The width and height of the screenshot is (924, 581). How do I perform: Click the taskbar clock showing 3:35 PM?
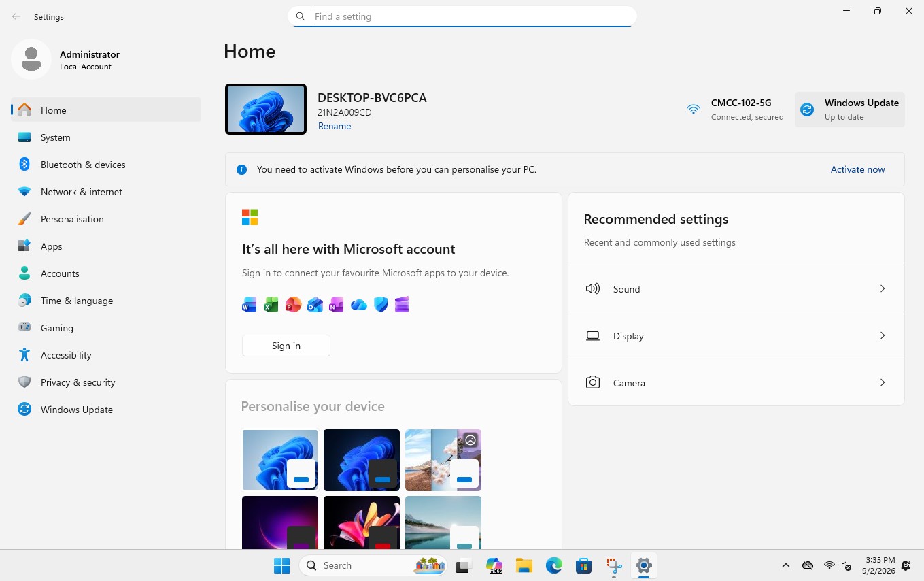880,565
